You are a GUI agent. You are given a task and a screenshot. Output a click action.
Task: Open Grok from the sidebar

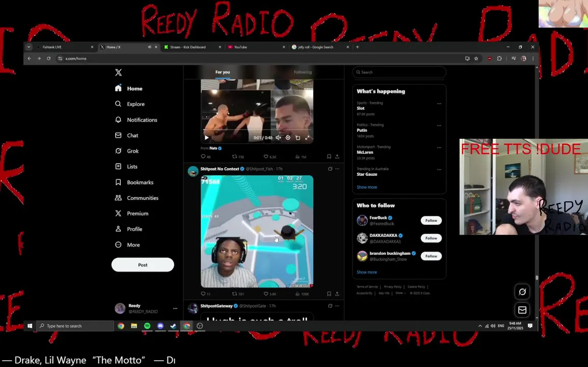coord(127,151)
